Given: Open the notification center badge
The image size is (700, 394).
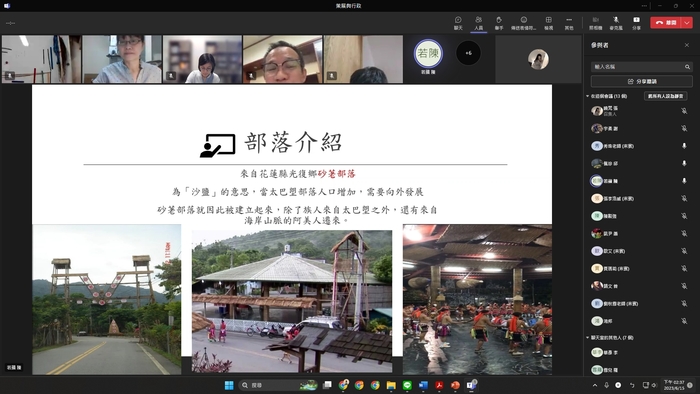Looking at the screenshot, I should tap(690, 385).
